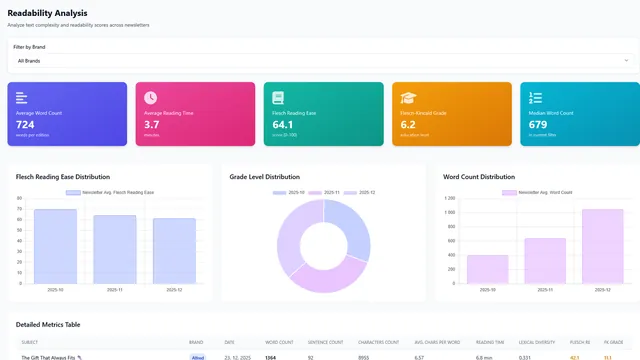The height and width of the screenshot is (360, 640).
Task: Toggle the 2025-10 legend in Grade Level Distribution
Action: point(289,192)
